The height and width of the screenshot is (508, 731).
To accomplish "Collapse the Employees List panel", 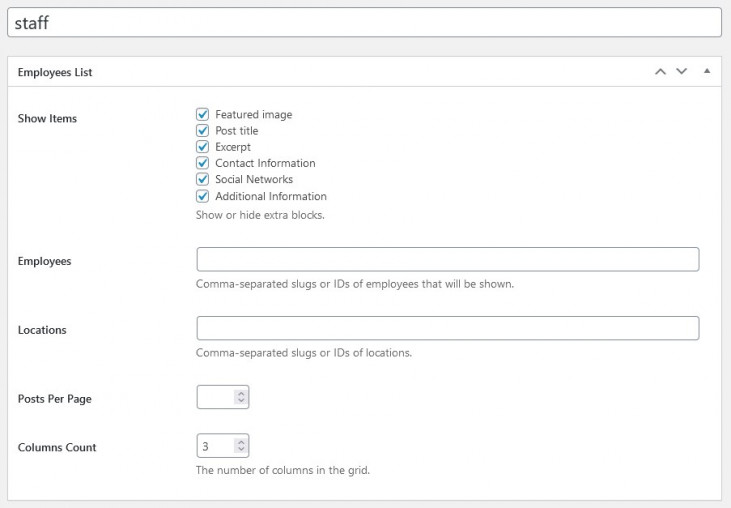I will point(707,72).
